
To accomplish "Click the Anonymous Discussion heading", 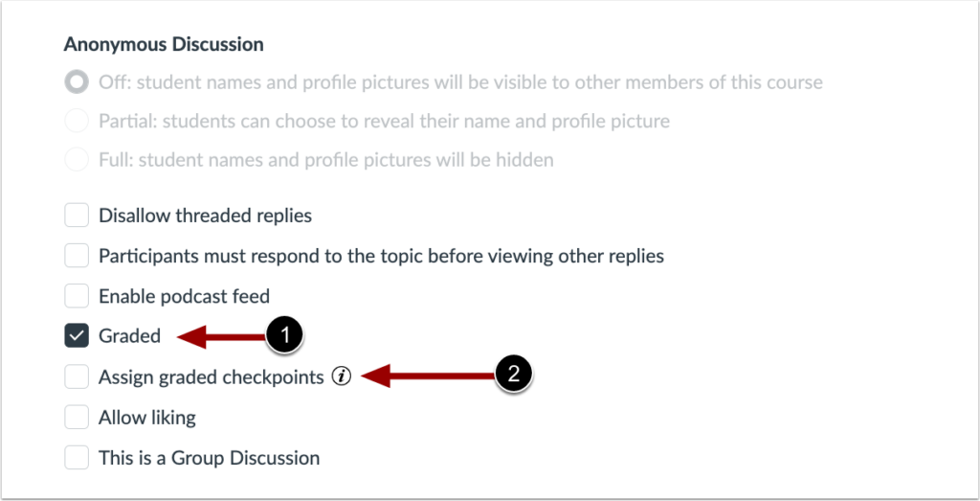I will click(x=163, y=44).
